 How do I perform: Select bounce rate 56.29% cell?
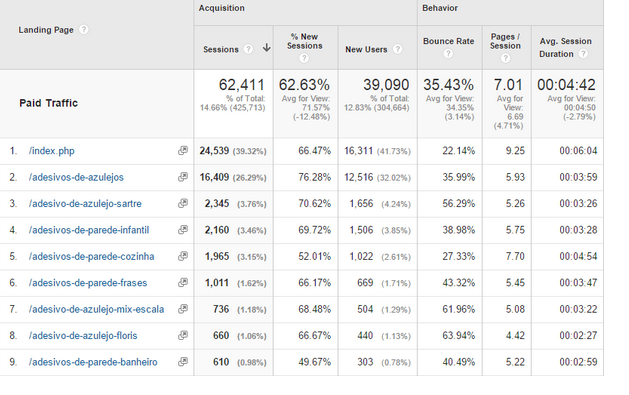click(x=459, y=204)
